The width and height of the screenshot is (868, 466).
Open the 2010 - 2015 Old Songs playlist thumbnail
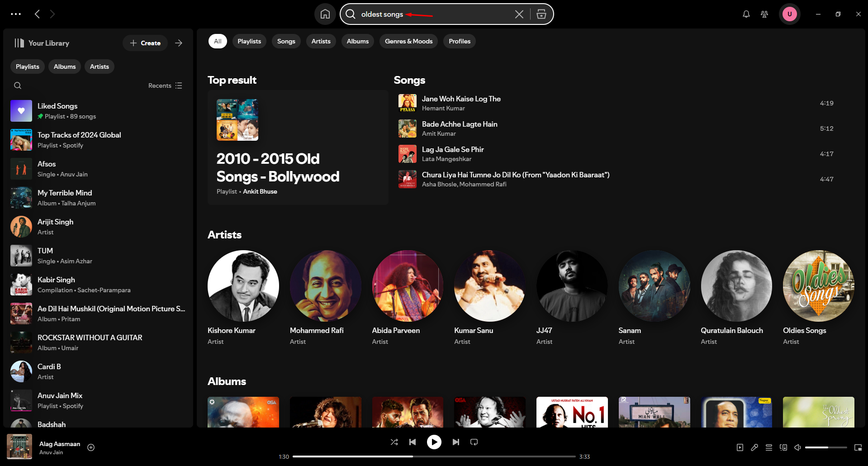coord(237,119)
